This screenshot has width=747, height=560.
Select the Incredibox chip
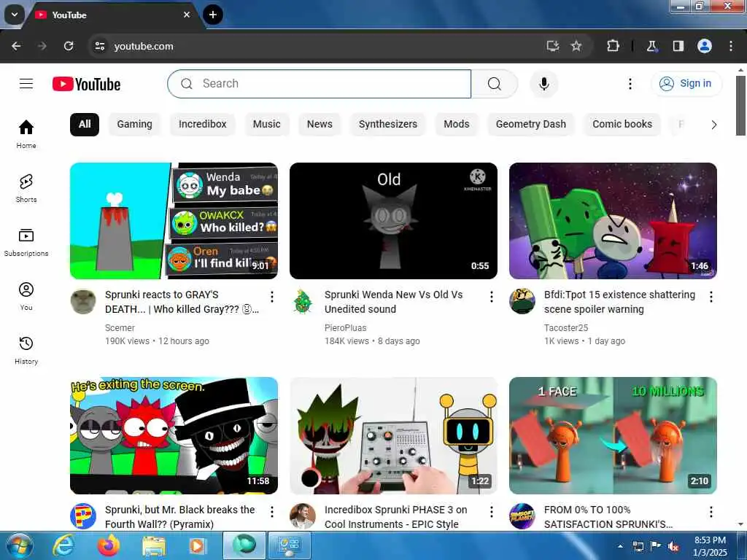(203, 124)
